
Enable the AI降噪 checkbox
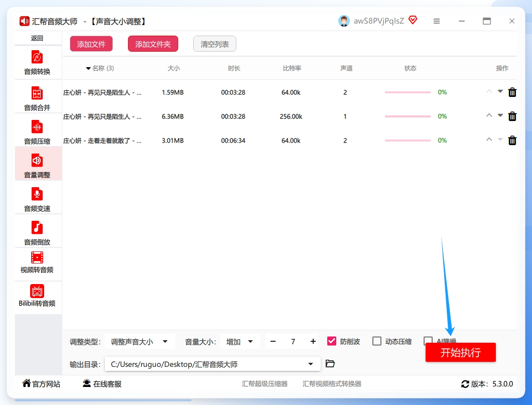click(428, 340)
